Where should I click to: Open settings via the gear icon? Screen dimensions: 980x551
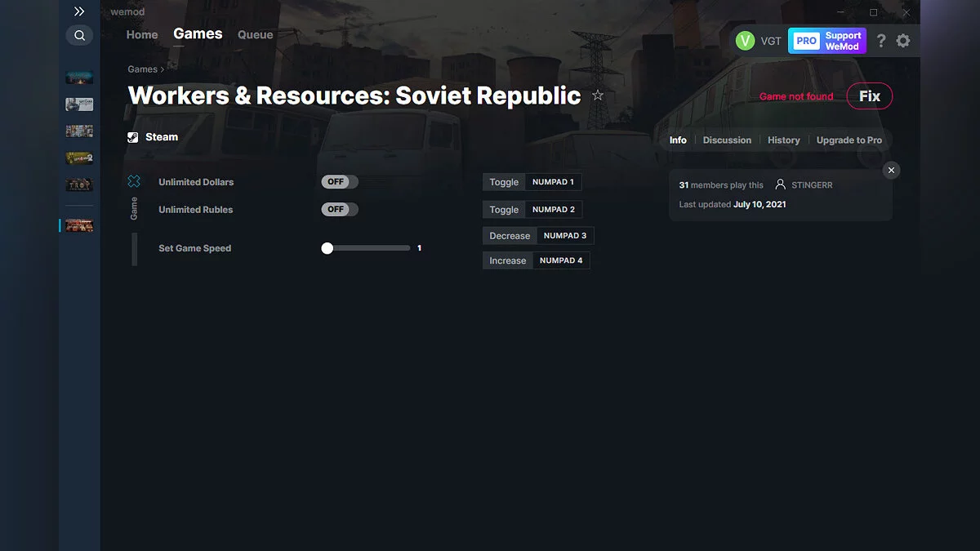903,40
